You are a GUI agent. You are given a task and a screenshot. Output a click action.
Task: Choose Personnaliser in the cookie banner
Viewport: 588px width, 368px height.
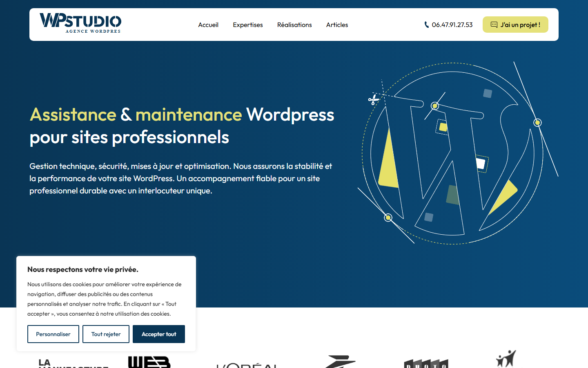pyautogui.click(x=53, y=334)
